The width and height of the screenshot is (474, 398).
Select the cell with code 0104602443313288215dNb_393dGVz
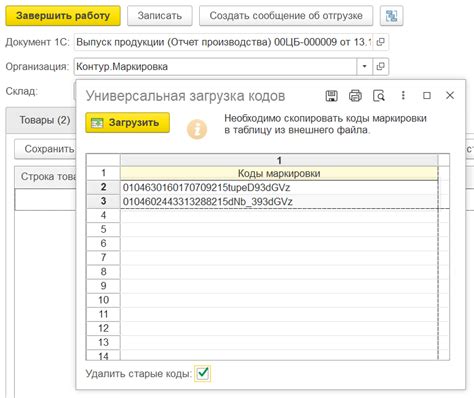point(279,202)
